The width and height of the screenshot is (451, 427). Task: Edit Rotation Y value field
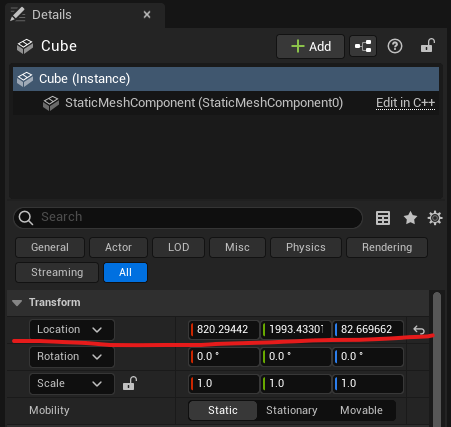click(296, 357)
